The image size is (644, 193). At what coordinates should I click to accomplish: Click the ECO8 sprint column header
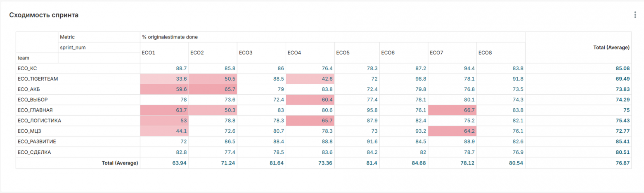tap(501, 53)
